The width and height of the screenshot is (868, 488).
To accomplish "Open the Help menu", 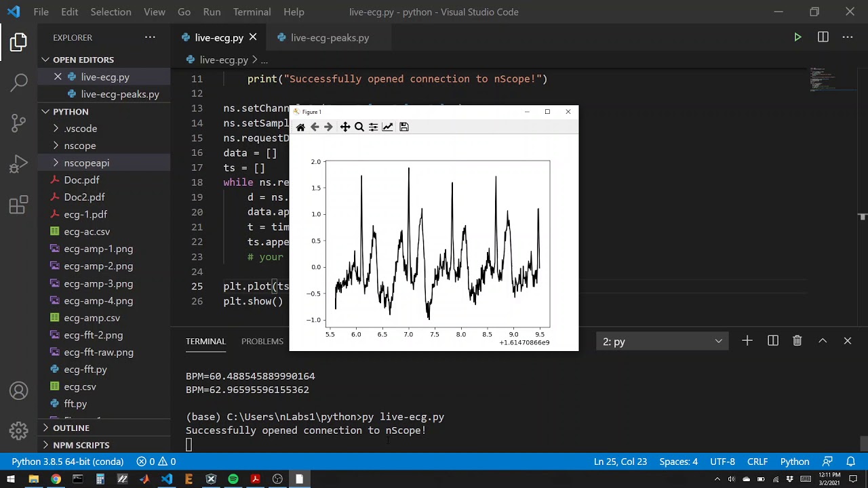I will point(294,12).
